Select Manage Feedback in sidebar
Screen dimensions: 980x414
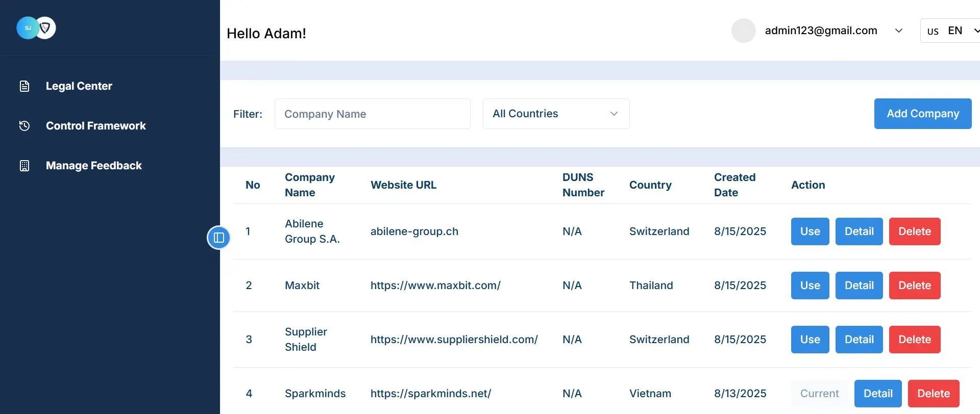(x=94, y=166)
